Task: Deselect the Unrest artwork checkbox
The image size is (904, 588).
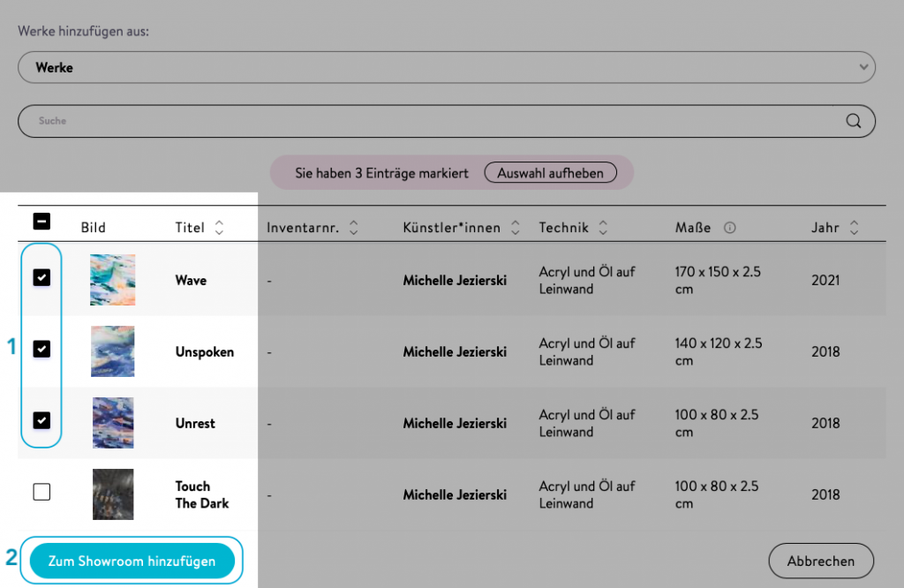Action: (41, 420)
